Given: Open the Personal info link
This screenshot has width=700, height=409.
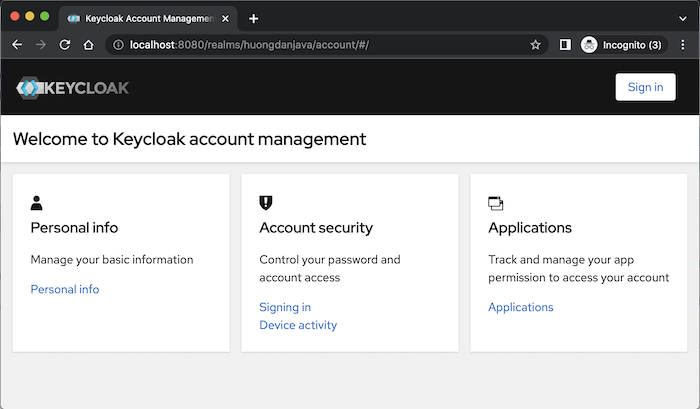Looking at the screenshot, I should (65, 289).
